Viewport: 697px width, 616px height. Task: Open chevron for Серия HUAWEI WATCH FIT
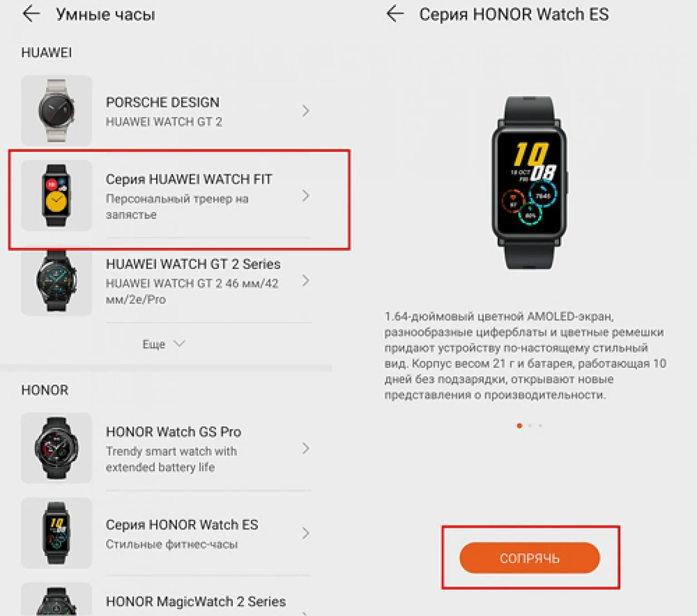[306, 196]
